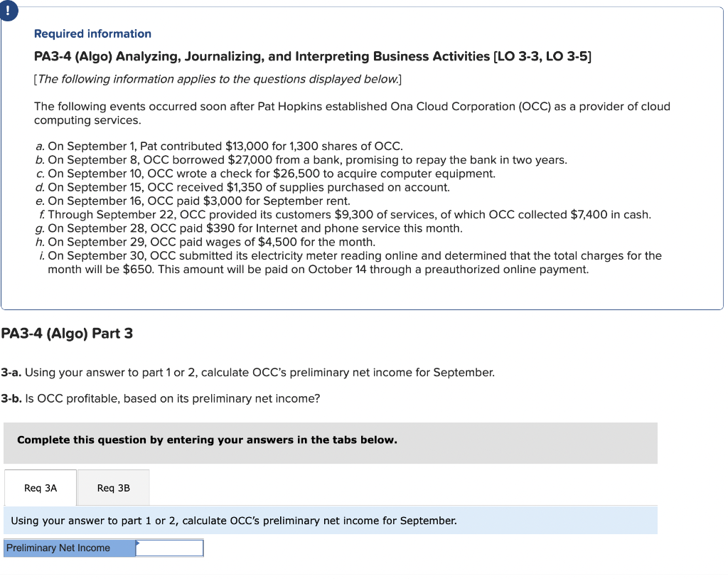The image size is (728, 579).
Task: Click the exclamation alert icon top-left
Action: [9, 10]
